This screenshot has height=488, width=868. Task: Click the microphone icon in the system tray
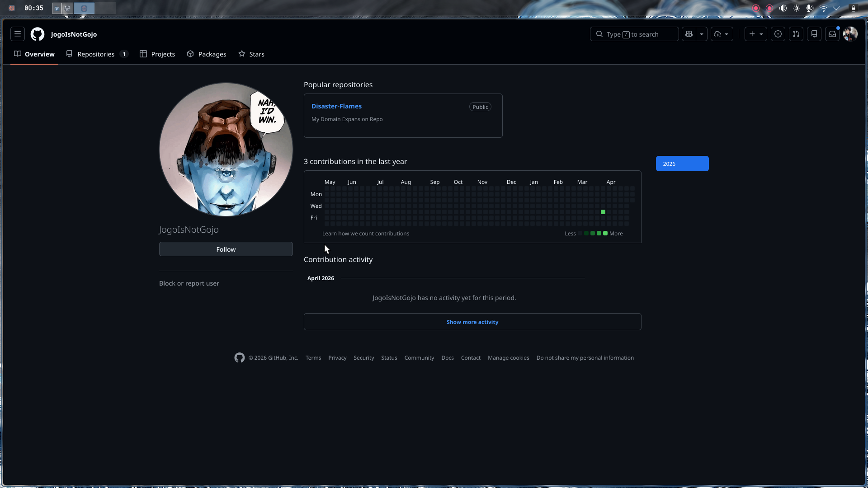(x=810, y=8)
